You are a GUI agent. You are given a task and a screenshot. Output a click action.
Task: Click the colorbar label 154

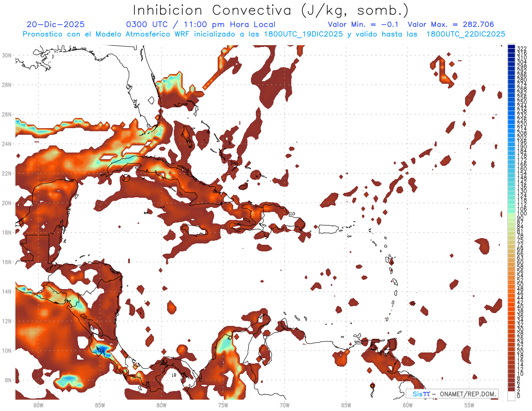[521, 173]
